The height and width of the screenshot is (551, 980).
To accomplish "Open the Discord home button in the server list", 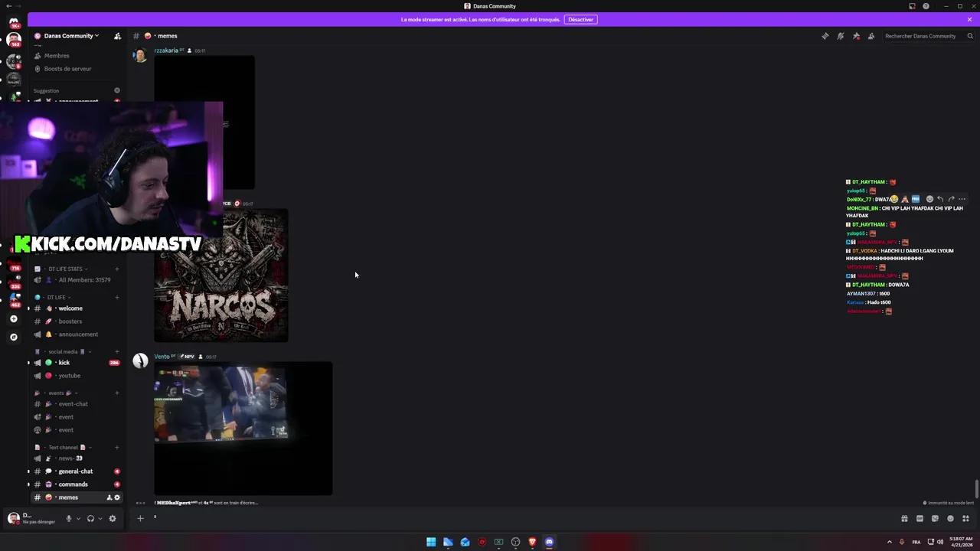I will click(14, 21).
